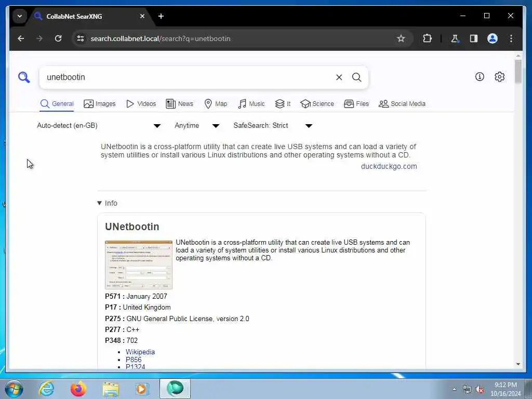Open new browser tab
The height and width of the screenshot is (399, 532).
tap(161, 16)
